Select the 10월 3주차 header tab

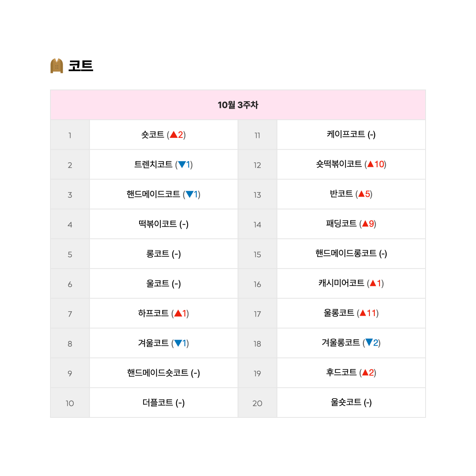(238, 105)
